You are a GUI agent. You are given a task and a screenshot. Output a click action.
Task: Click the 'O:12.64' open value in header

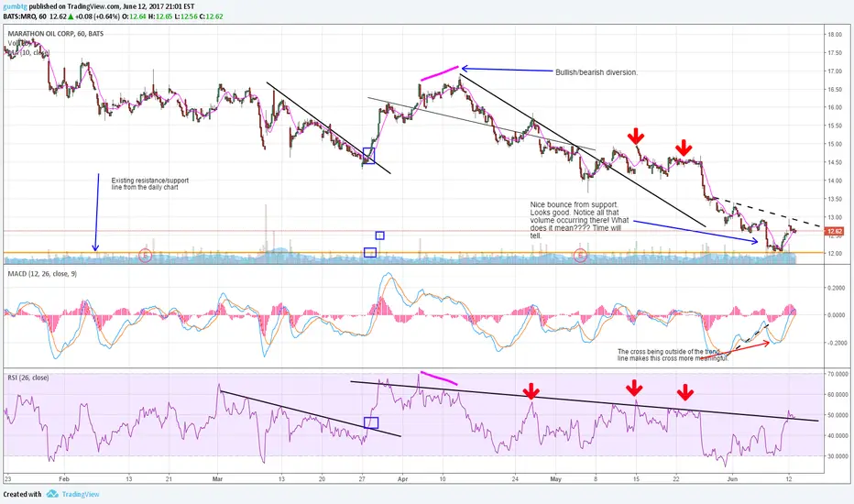(x=134, y=16)
